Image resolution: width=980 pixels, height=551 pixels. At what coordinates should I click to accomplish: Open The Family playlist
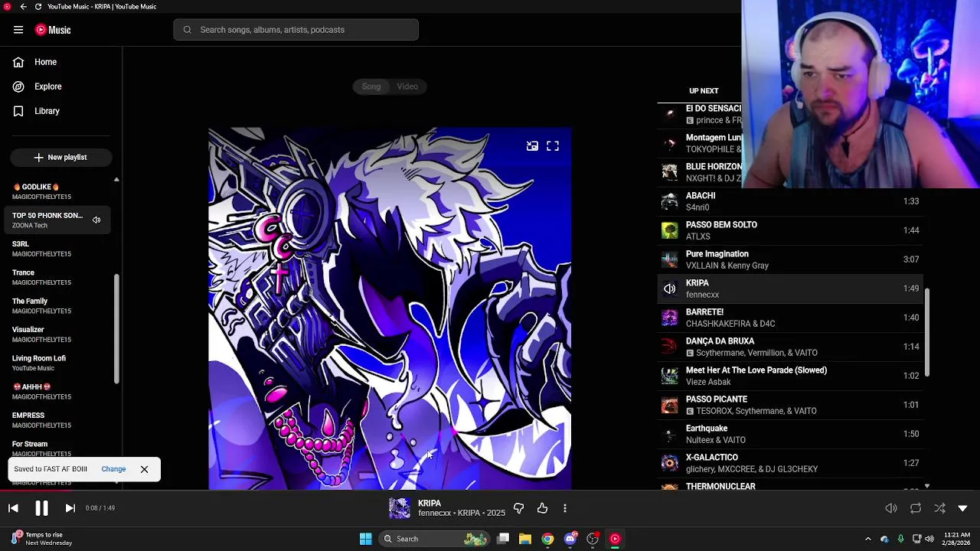click(57, 305)
